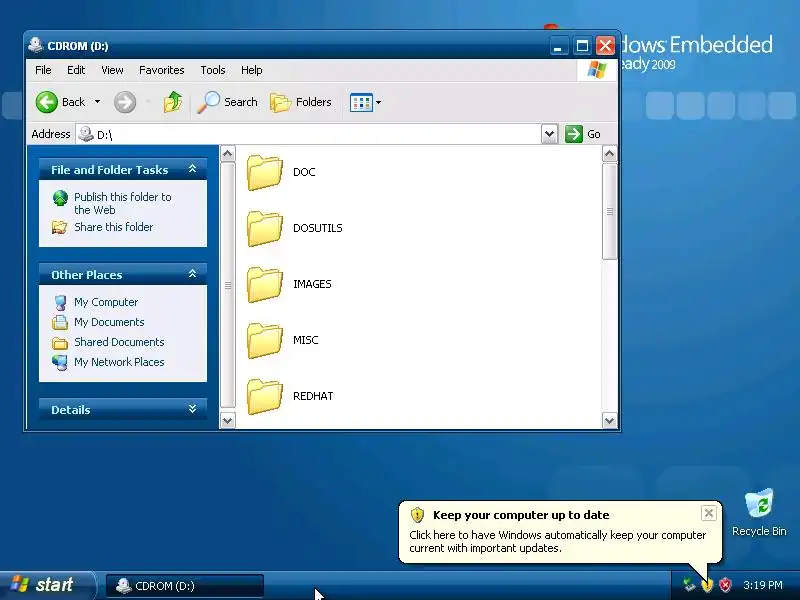The width and height of the screenshot is (800, 600).
Task: Select the MISC folder icon
Action: [x=264, y=341]
